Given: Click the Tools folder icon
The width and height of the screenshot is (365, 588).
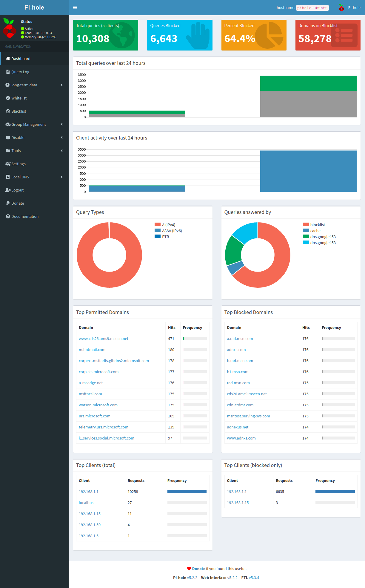Looking at the screenshot, I should click(x=8, y=151).
